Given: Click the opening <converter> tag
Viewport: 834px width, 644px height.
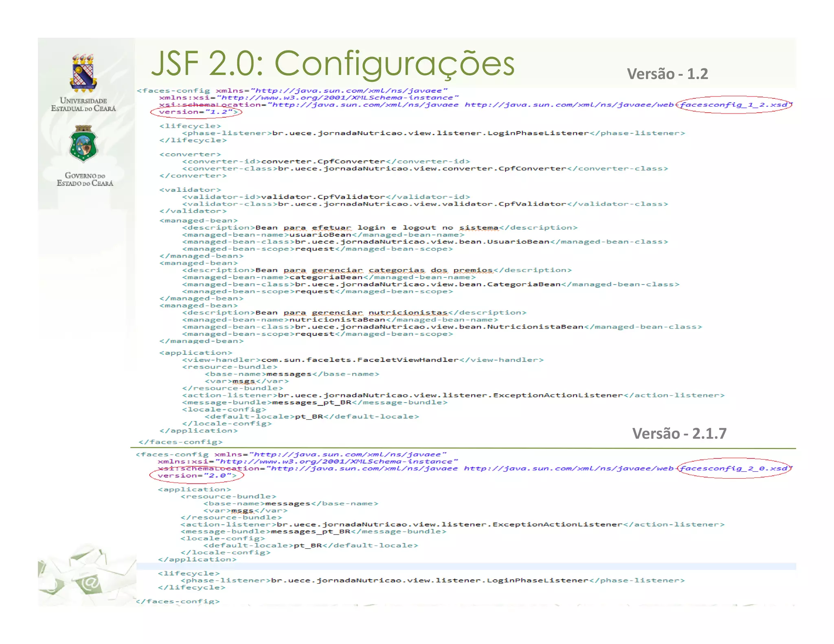Looking at the screenshot, I should coord(190,154).
